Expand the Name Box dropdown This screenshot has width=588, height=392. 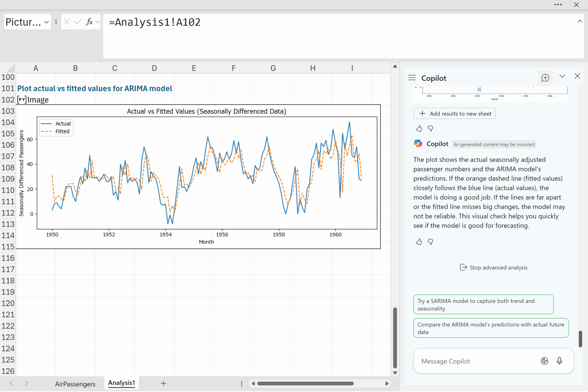[x=46, y=22]
